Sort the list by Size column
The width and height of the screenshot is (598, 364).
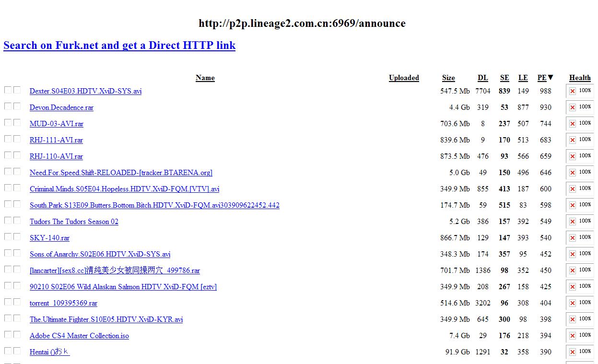pyautogui.click(x=448, y=78)
